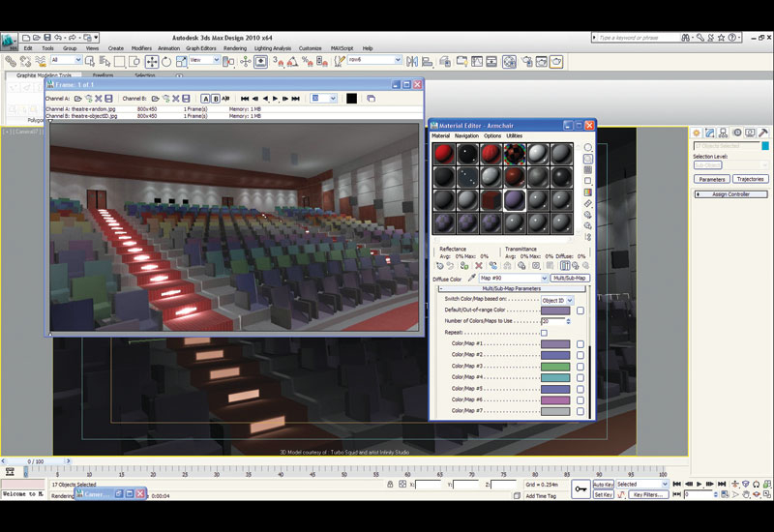The image size is (774, 532).
Task: Tick the Color/Map #1 checkbox
Action: (580, 344)
